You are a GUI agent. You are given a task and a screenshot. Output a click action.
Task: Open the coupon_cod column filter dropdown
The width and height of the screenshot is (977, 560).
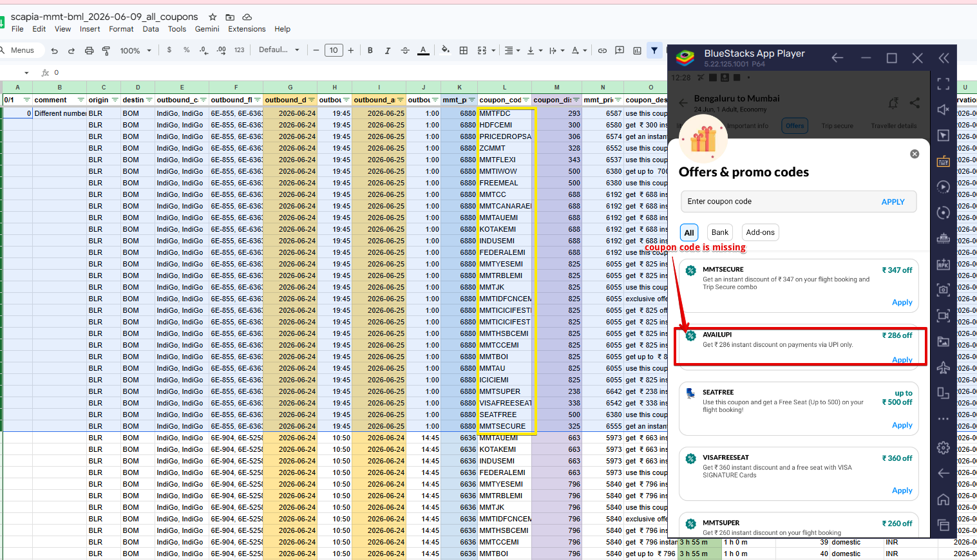click(526, 100)
